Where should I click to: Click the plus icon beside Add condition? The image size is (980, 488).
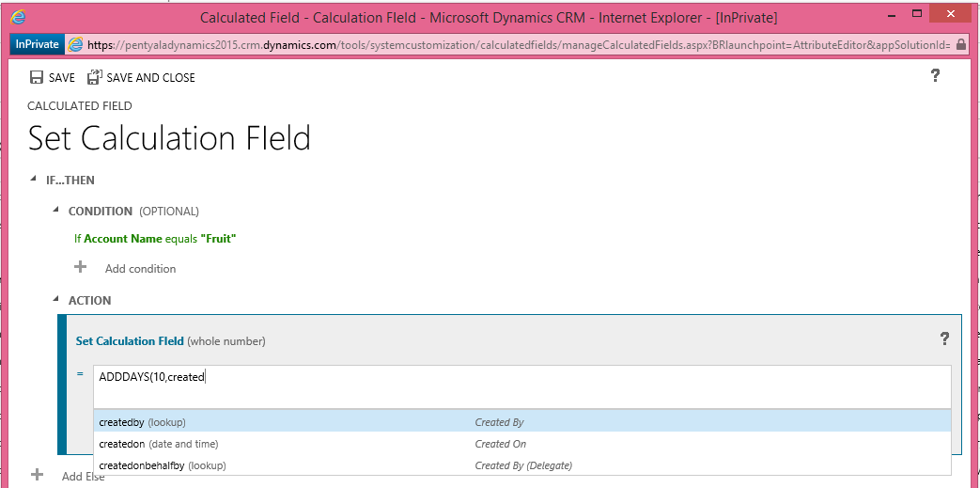click(x=81, y=268)
